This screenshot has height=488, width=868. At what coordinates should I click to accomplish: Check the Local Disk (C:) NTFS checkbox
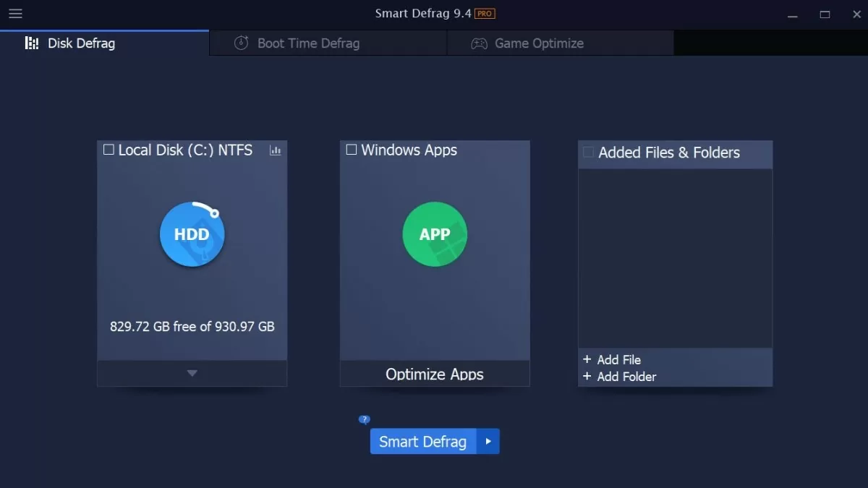(x=109, y=149)
